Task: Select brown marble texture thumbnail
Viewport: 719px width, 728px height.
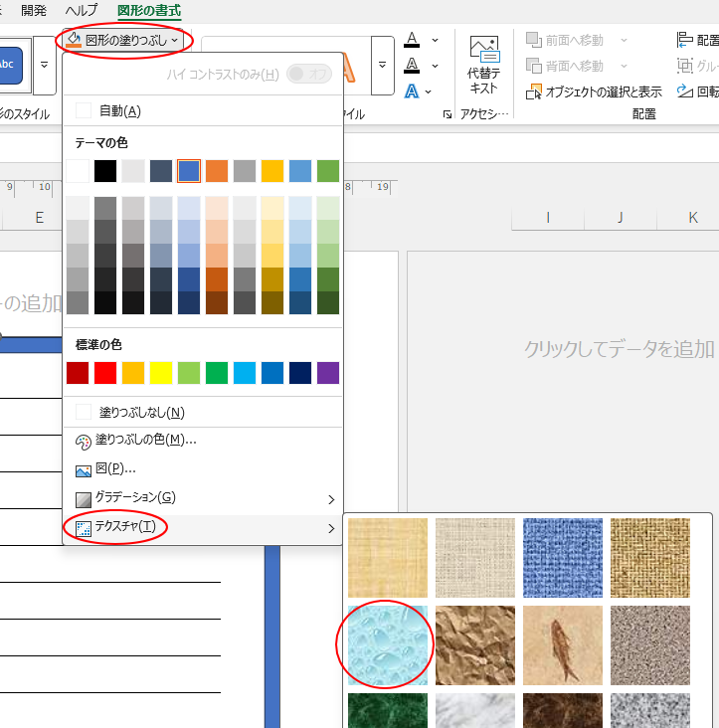Action: click(x=563, y=710)
